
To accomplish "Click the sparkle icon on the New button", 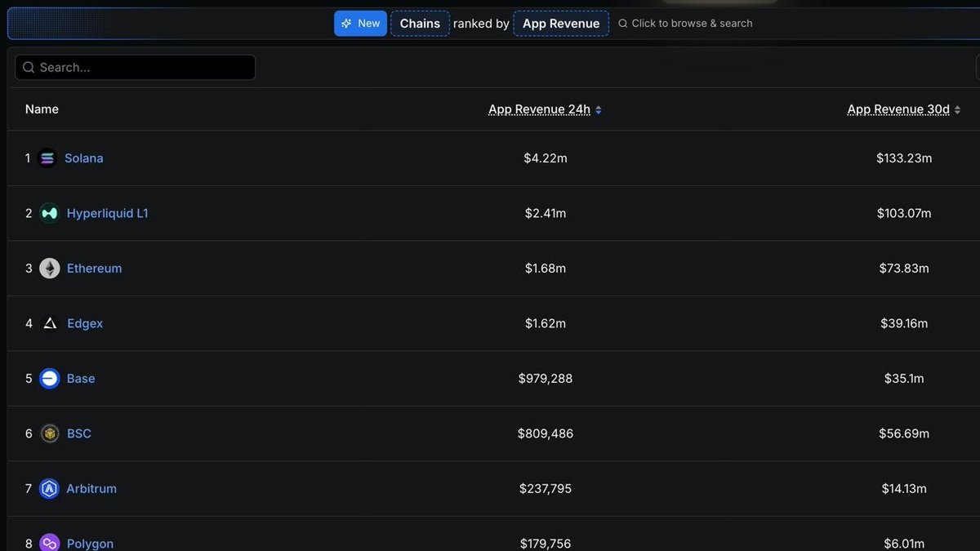I will (349, 23).
